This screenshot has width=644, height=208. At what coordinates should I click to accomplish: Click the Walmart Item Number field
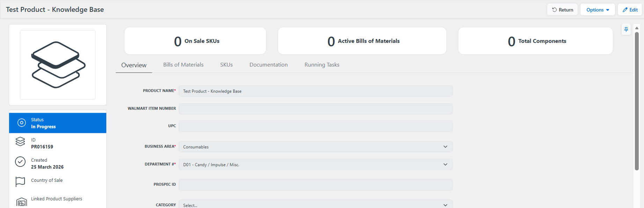tap(316, 109)
